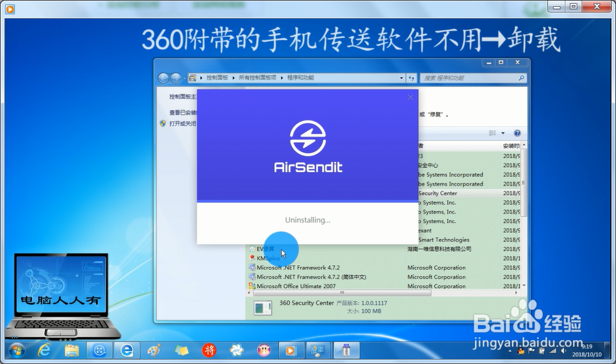Click shield icon beside 打开或关闭 link
Screen dimensions: 616x364
163,123
